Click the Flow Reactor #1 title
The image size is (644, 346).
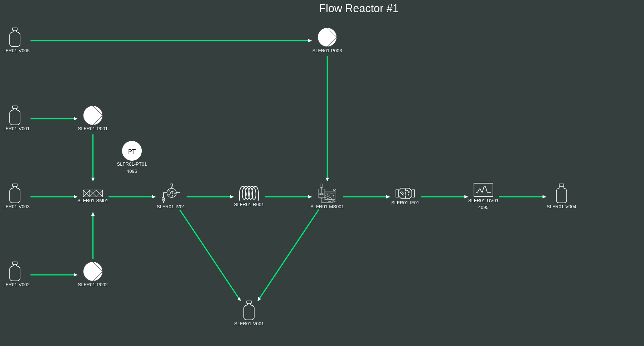click(x=359, y=9)
